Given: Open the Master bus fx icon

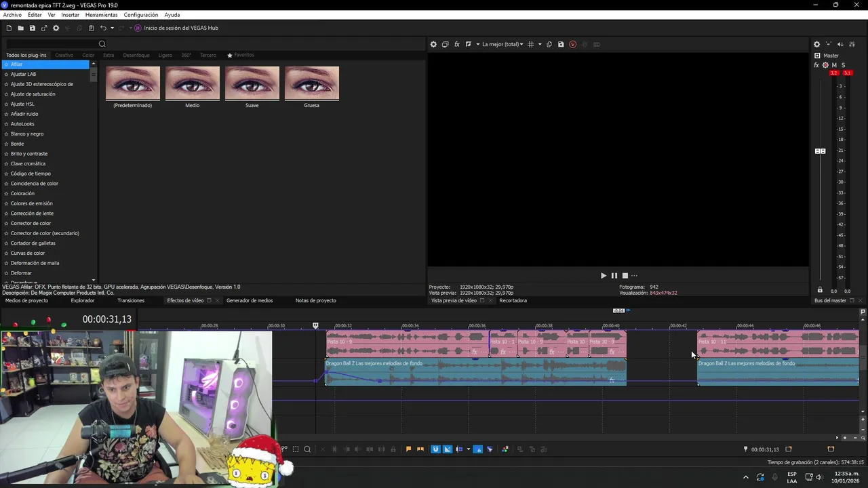Looking at the screenshot, I should tap(817, 65).
